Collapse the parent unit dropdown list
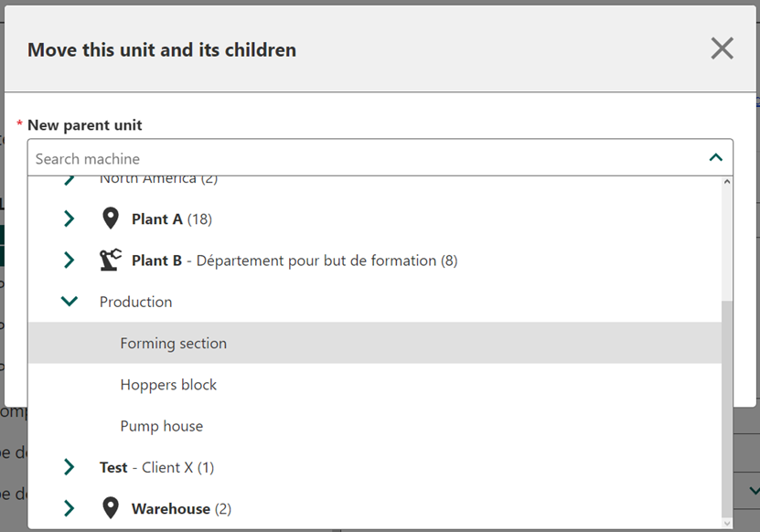Image resolution: width=760 pixels, height=532 pixels. click(715, 158)
